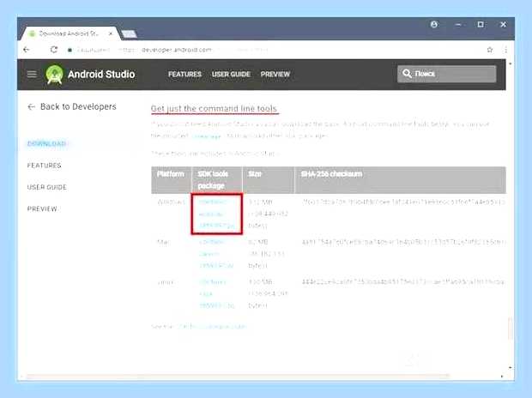Click the Platform column header
The height and width of the screenshot is (398, 532).
pyautogui.click(x=171, y=174)
